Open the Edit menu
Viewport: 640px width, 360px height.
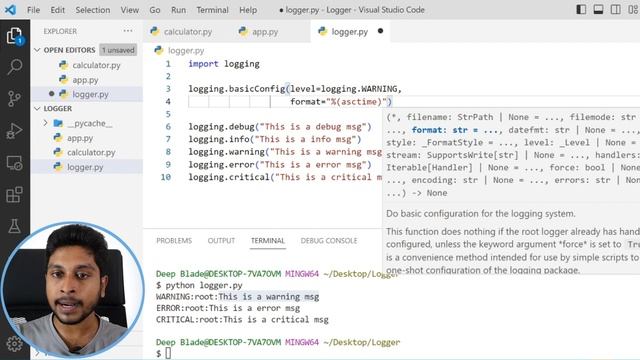coord(58,10)
